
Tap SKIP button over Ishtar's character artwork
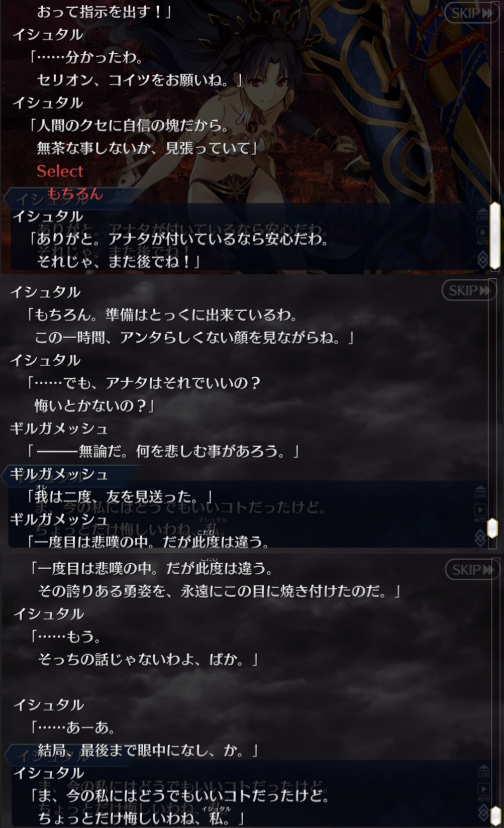point(472,13)
